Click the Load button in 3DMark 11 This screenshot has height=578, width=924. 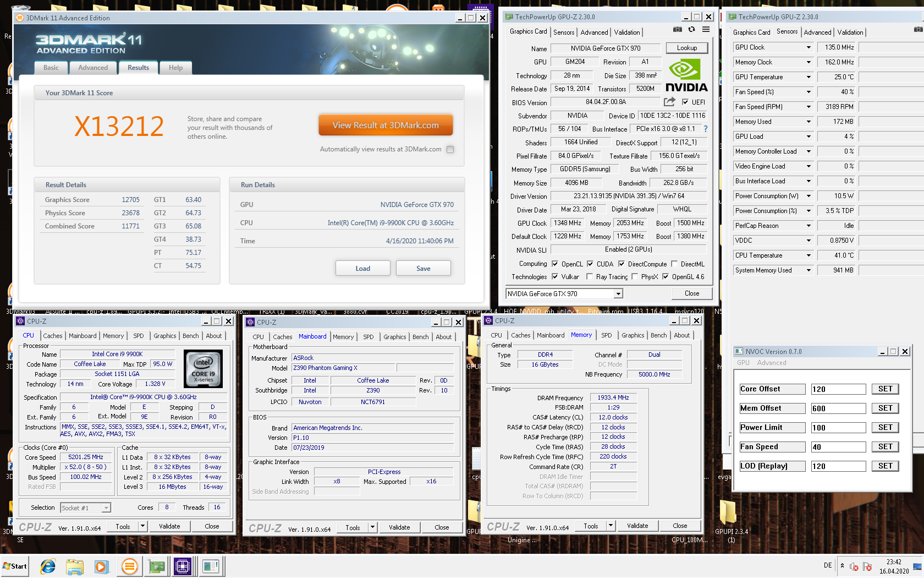point(363,269)
